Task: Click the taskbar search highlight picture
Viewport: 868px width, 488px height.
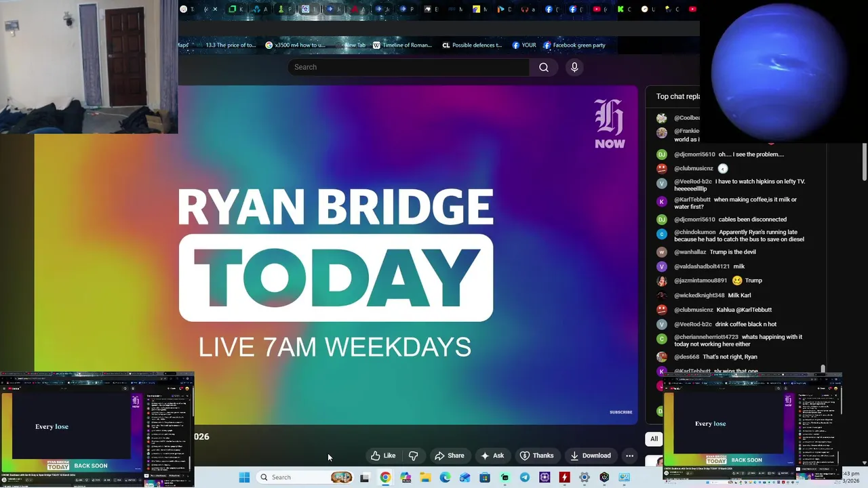Action: pyautogui.click(x=341, y=477)
